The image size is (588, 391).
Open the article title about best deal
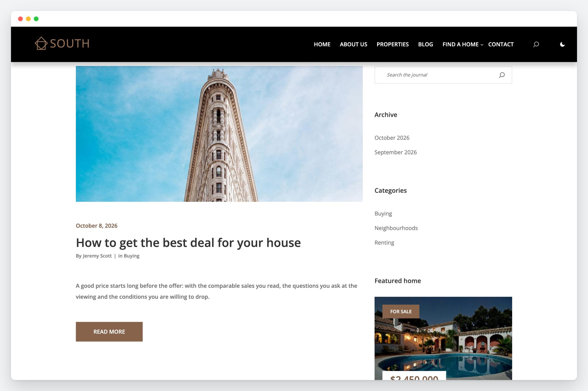pos(188,243)
